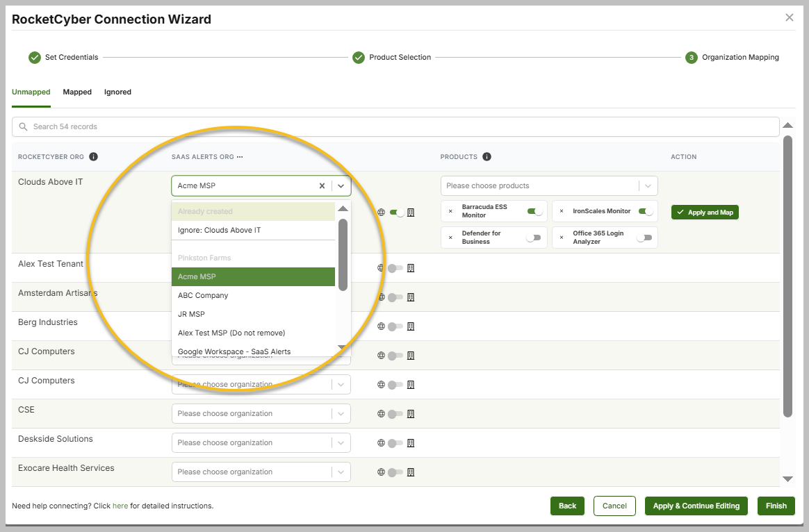Screen dimensions: 809x532
Task: Click the Search 54 records field
Action: click(x=395, y=127)
